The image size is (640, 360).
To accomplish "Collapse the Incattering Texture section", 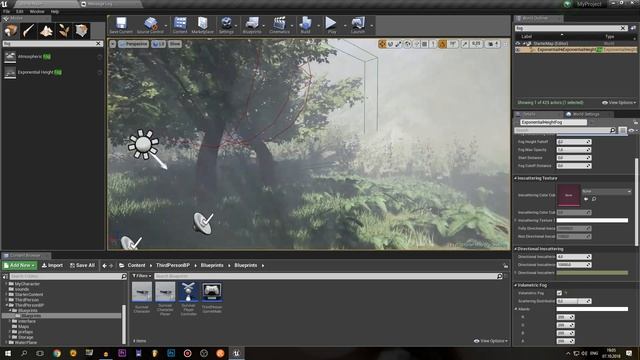I will pos(516,178).
